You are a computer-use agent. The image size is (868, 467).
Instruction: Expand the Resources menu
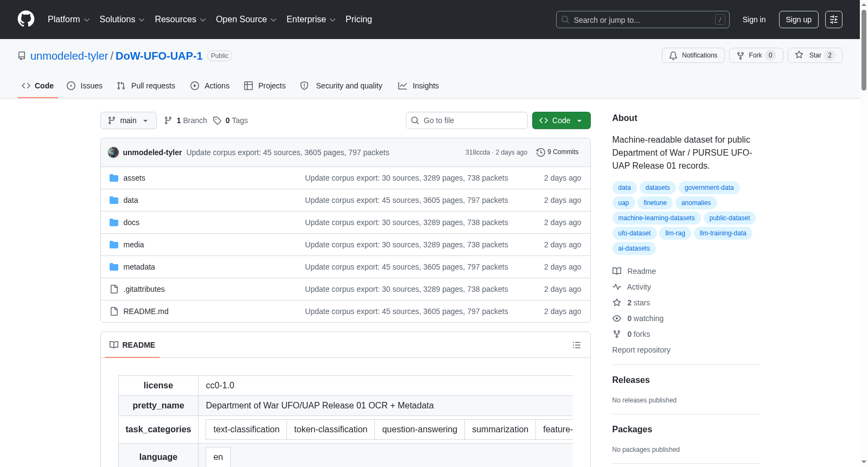click(x=180, y=20)
